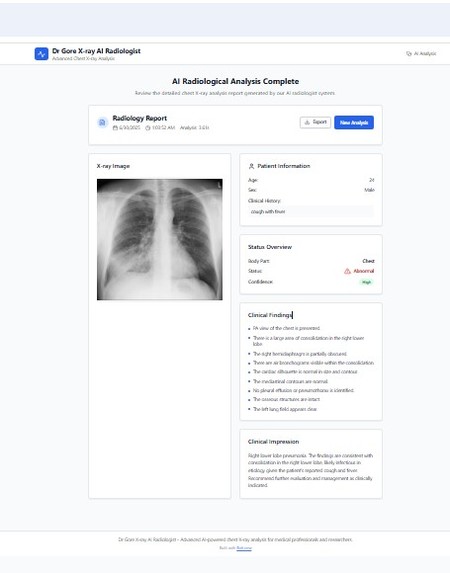This screenshot has height=573, width=450.
Task: Click the 'Clinical Impression' heading
Action: pyautogui.click(x=273, y=441)
